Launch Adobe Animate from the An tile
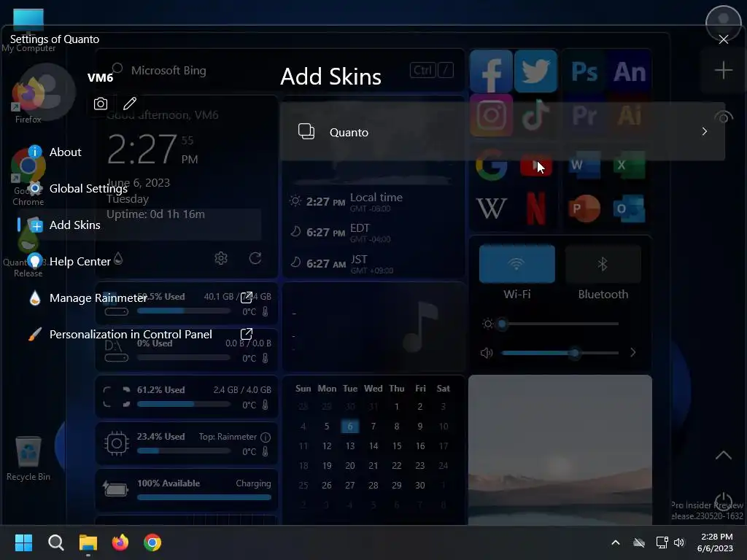Image resolution: width=747 pixels, height=560 pixels. pos(630,71)
